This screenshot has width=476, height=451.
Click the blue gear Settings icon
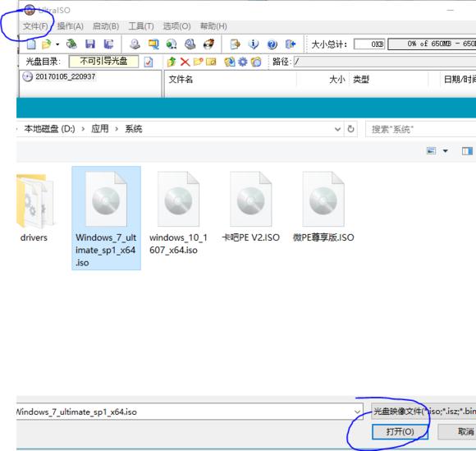click(243, 62)
